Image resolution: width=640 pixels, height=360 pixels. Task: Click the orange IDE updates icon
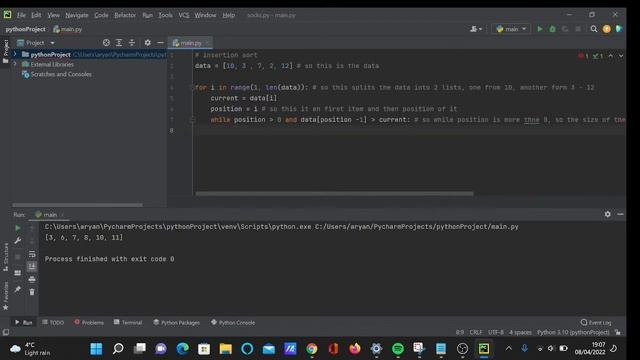pyautogui.click(x=607, y=29)
